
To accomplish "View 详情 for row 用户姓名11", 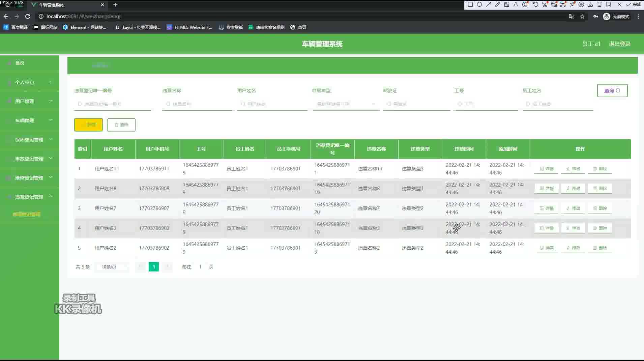I will 546,169.
